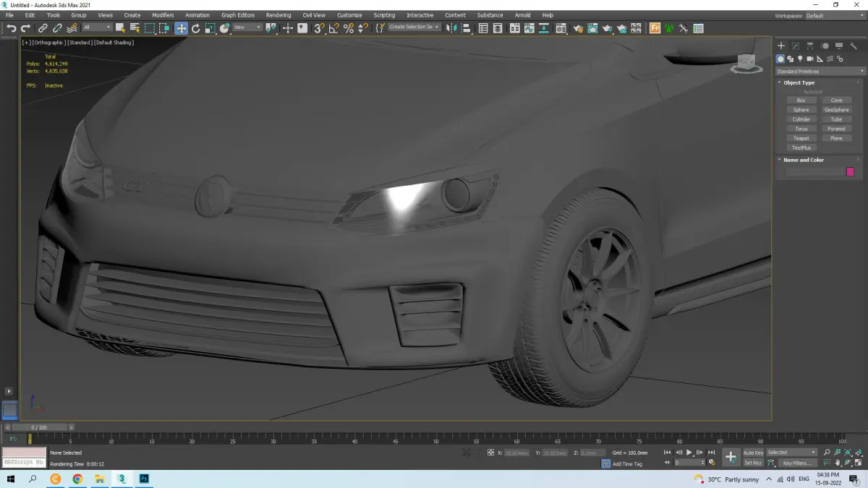The width and height of the screenshot is (868, 488).
Task: Click the Unlink Selection icon
Action: (57, 28)
